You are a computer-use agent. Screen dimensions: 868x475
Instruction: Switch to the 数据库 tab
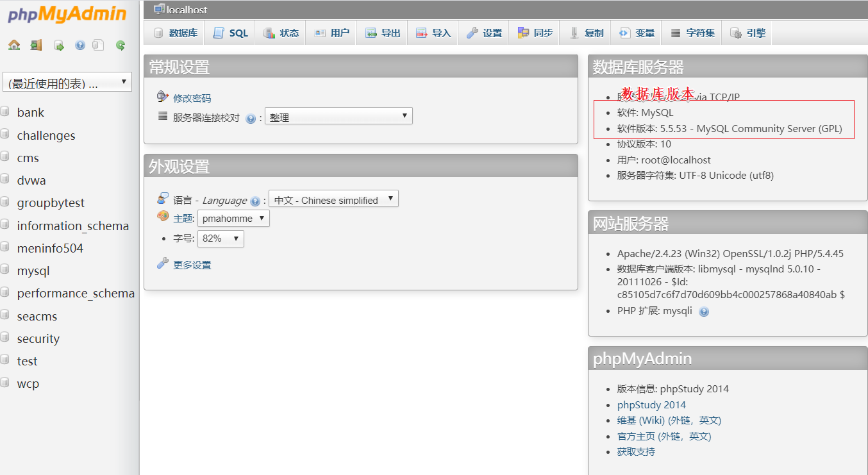tap(175, 33)
